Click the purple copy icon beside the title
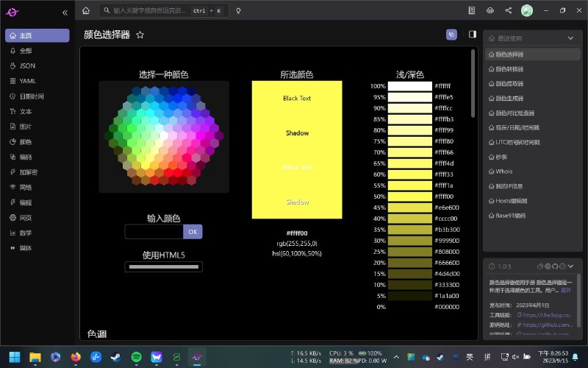588x368 pixels. tap(451, 34)
